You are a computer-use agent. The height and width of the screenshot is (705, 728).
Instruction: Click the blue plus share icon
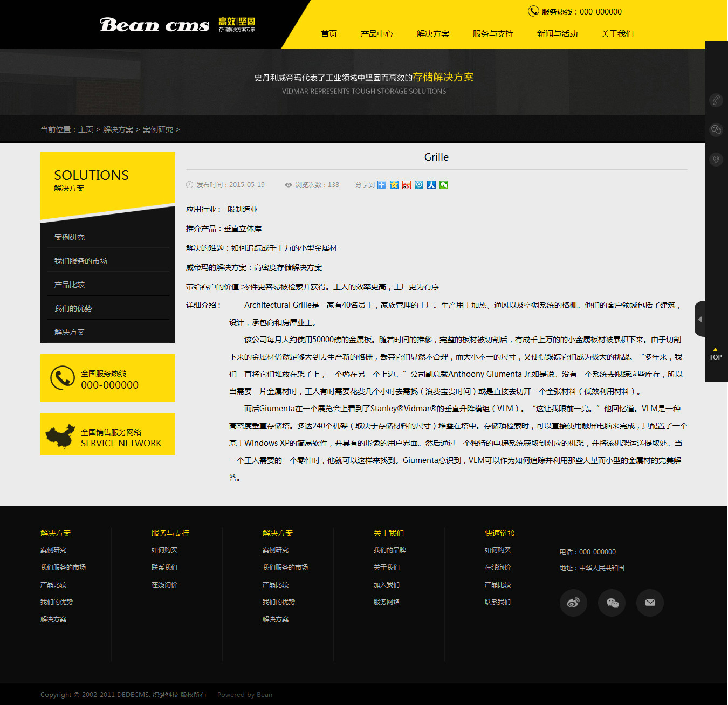pos(382,185)
